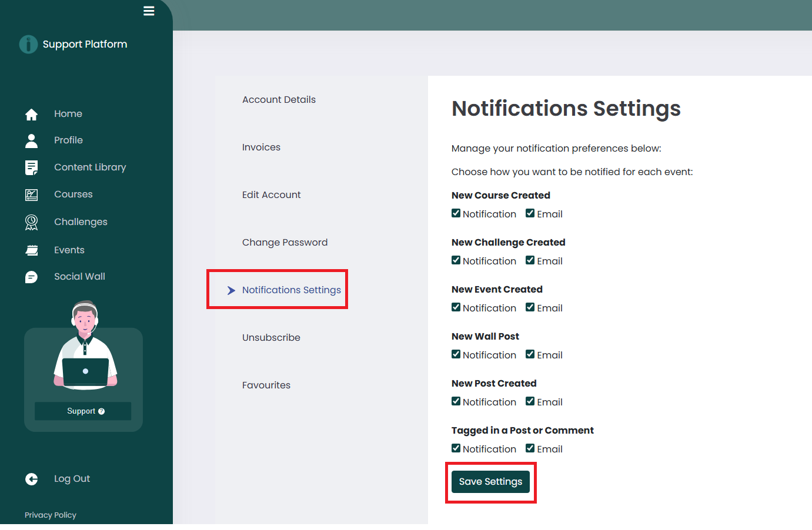This screenshot has width=812, height=530.
Task: Click the Support help button
Action: pyautogui.click(x=83, y=411)
